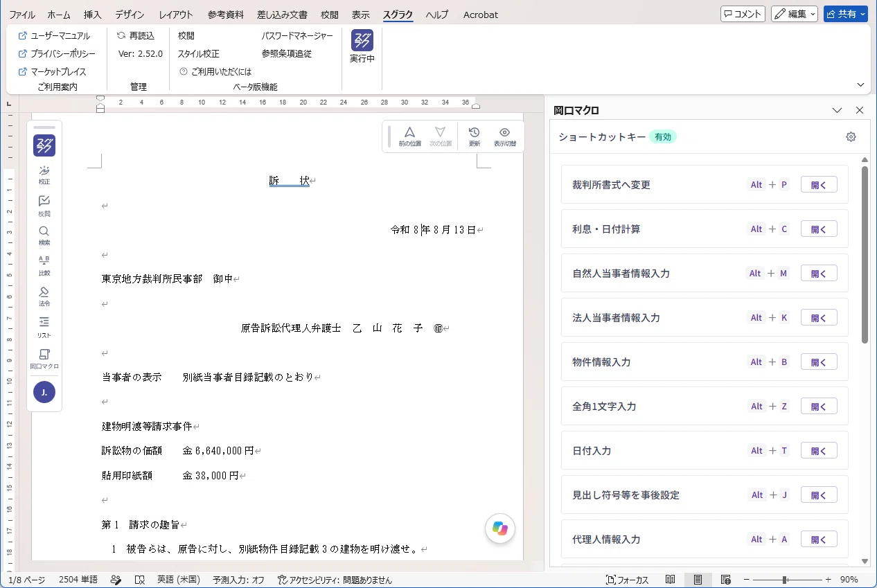Click the zoom in plus button
Viewport: 877px width, 588px height.
pos(828,580)
